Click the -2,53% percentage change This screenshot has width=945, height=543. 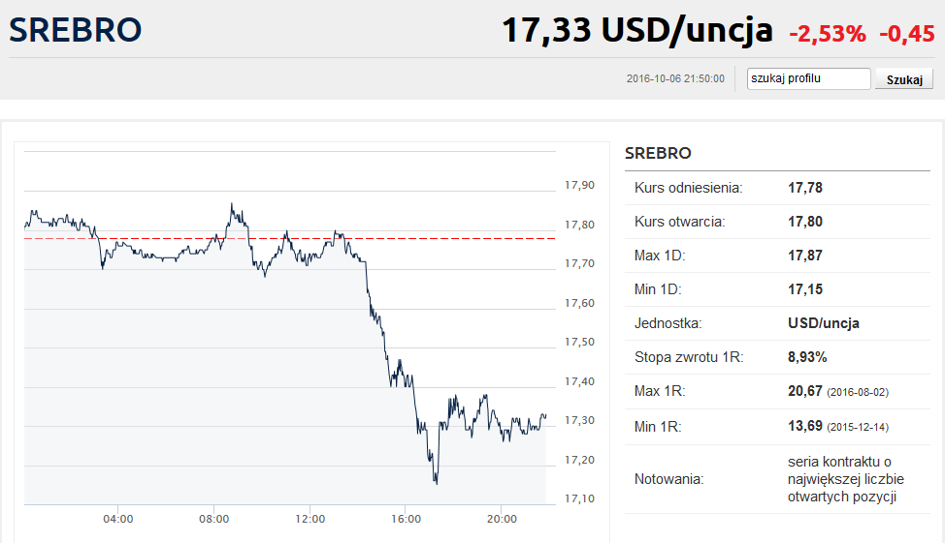(x=827, y=33)
